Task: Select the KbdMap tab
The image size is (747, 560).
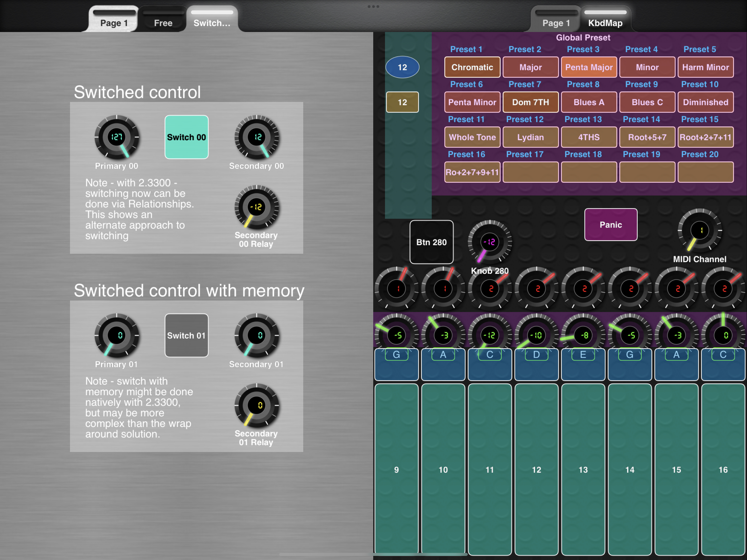Action: [605, 19]
